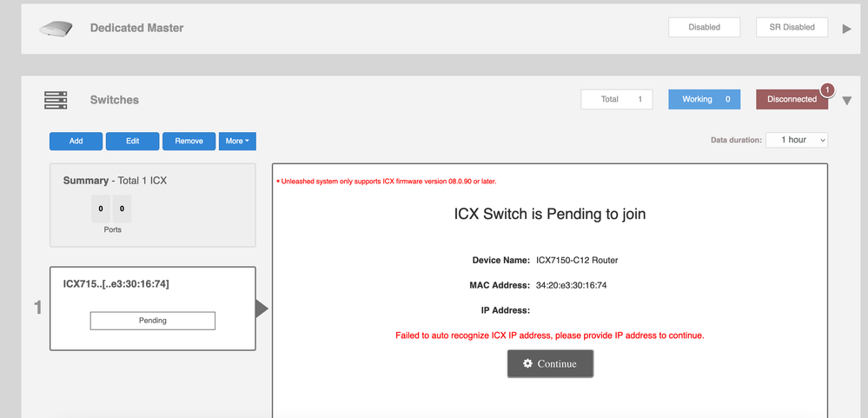
Task: Expand the Dedicated Master section
Action: pyautogui.click(x=847, y=29)
